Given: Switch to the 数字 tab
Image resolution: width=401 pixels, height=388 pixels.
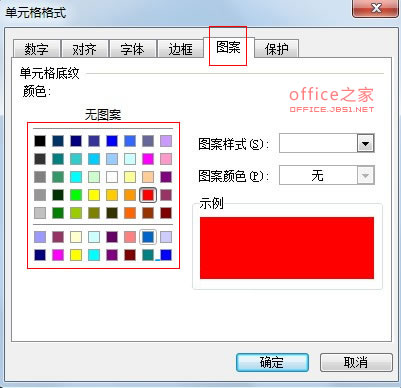Looking at the screenshot, I should [37, 49].
